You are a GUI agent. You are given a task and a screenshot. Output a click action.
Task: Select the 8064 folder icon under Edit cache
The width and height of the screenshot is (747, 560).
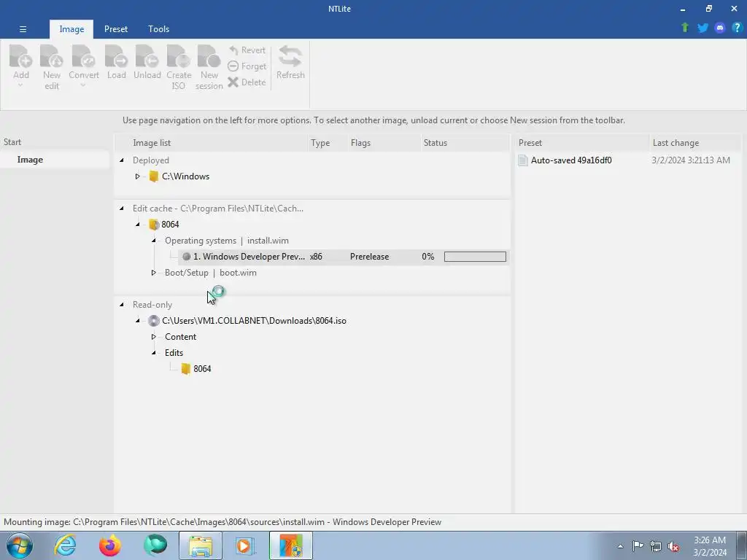tap(153, 225)
